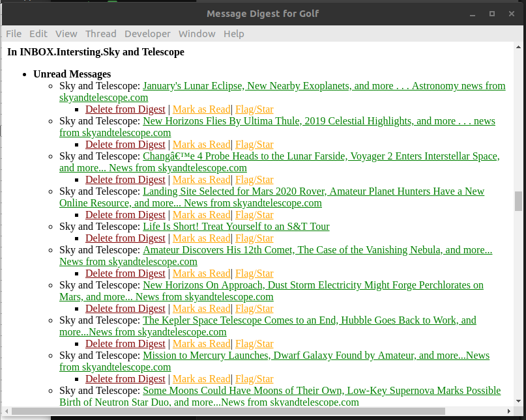Screen dimensions: 526x420
Task: Maximize the Message Digest window
Action: [x=492, y=14]
